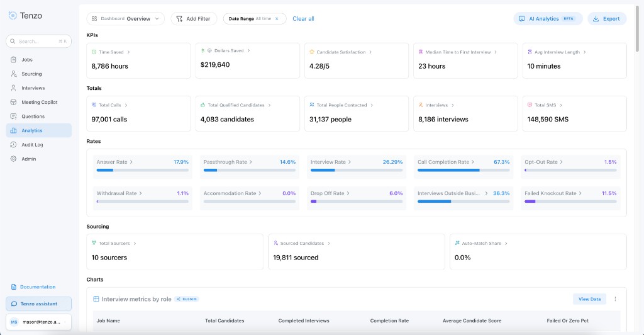Click the page vertical scrollbar
This screenshot has height=335, width=644.
(638, 29)
